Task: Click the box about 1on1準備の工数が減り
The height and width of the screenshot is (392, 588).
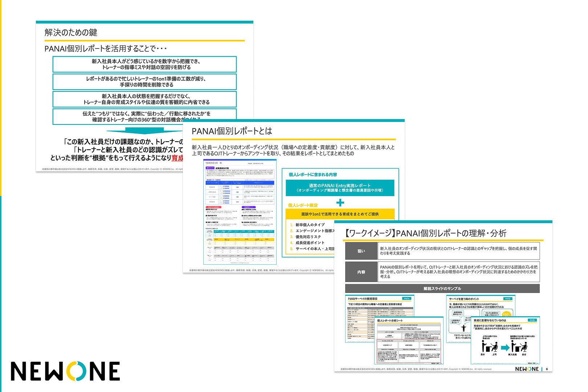Action: click(x=144, y=82)
